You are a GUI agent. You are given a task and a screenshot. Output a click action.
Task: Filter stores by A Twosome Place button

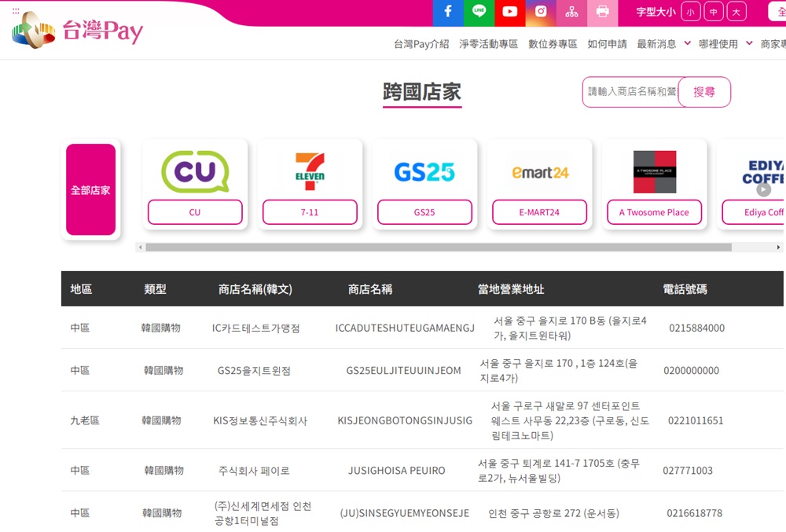pos(654,212)
